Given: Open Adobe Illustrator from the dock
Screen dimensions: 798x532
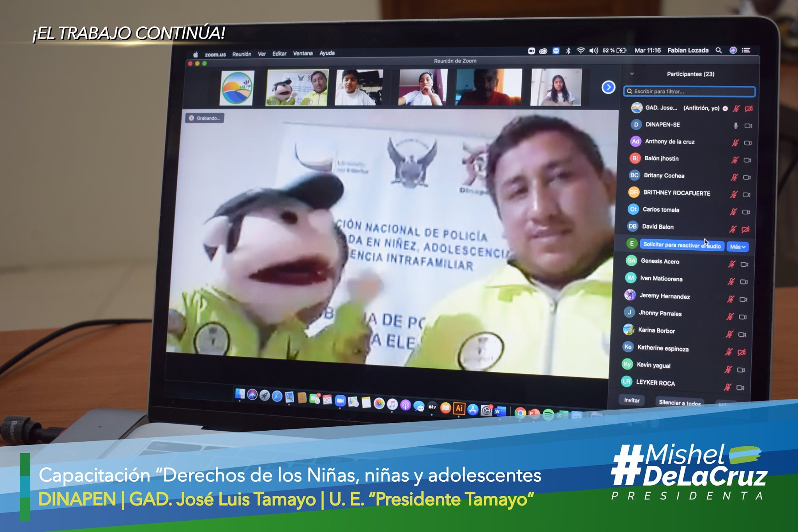Looking at the screenshot, I should point(459,408).
